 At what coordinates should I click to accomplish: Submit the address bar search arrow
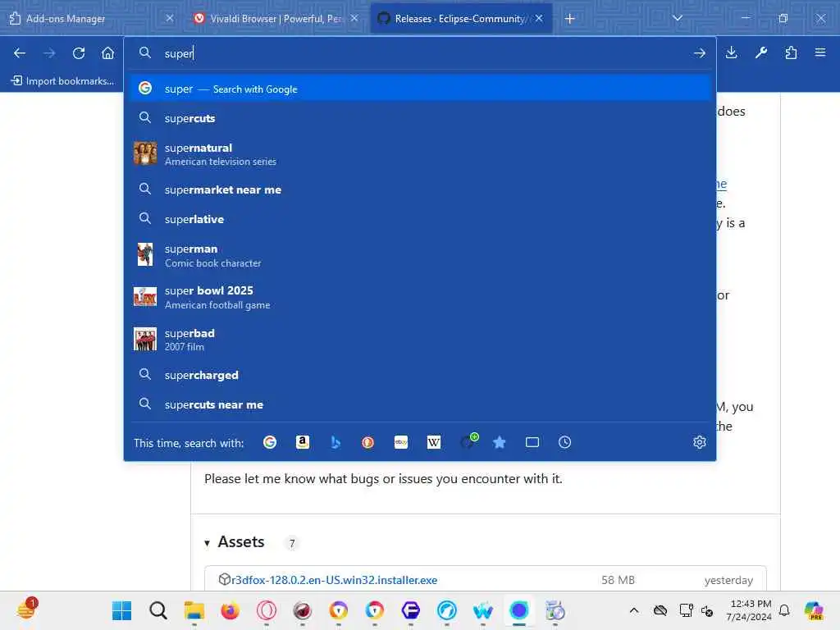tap(699, 53)
